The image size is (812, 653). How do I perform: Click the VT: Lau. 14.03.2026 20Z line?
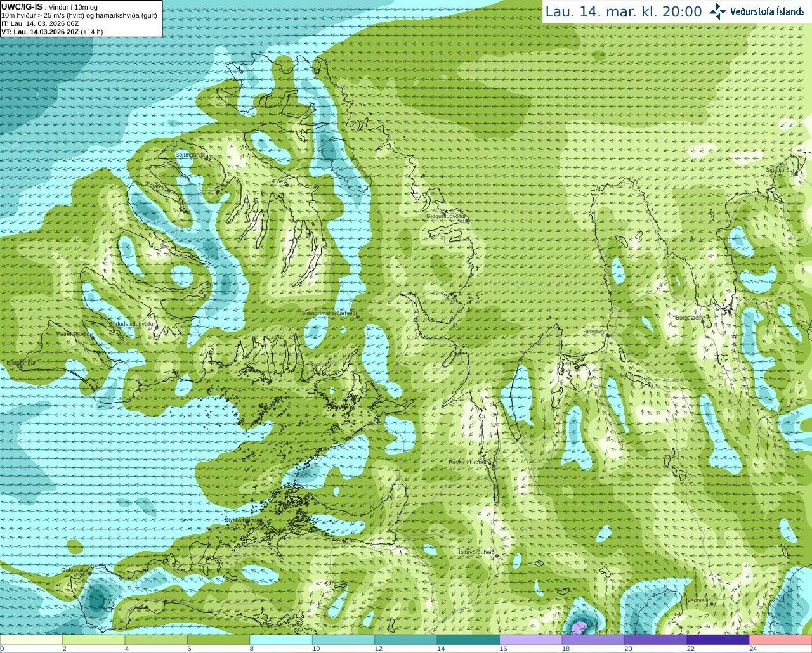(52, 32)
